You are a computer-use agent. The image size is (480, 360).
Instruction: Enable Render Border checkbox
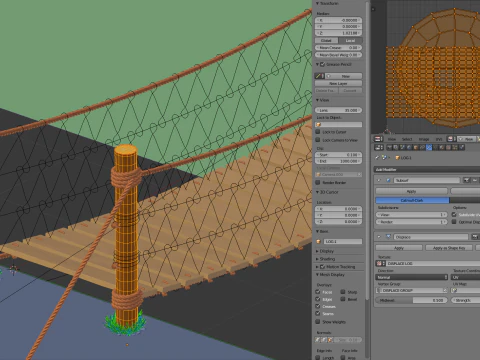coord(318,182)
